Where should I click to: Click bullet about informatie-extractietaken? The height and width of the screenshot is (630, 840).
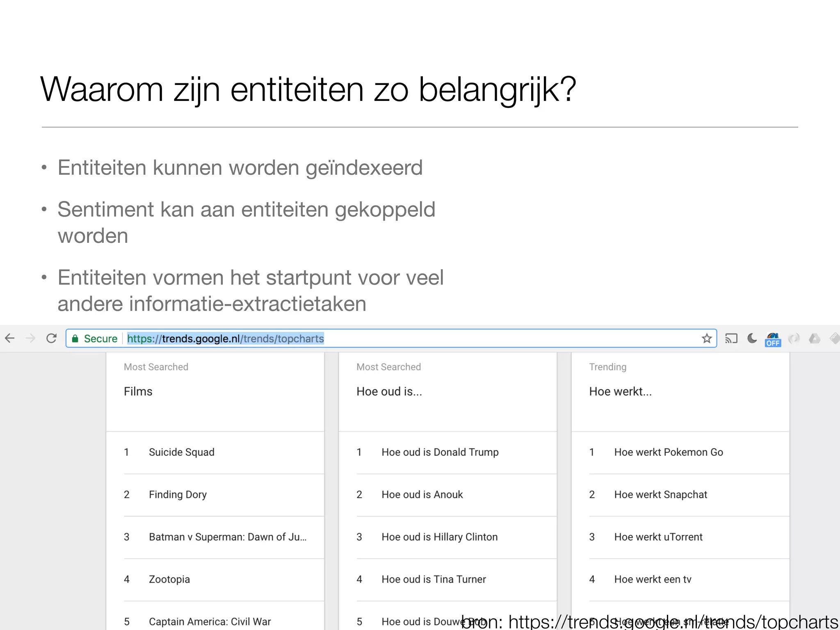251,290
